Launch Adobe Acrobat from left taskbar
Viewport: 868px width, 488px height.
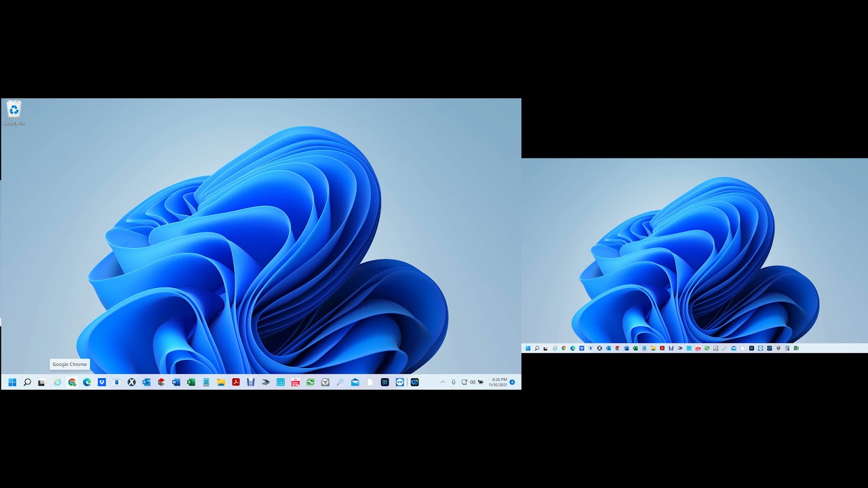[236, 382]
